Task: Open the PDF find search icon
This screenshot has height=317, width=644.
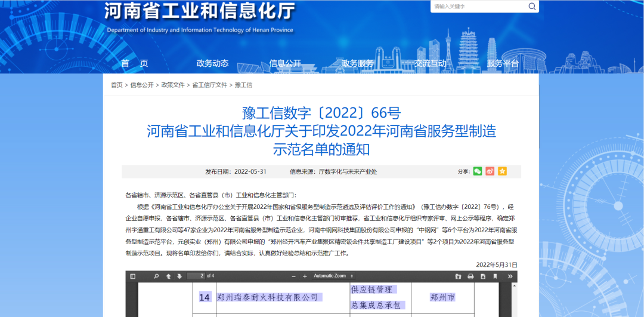Action: coord(156,276)
